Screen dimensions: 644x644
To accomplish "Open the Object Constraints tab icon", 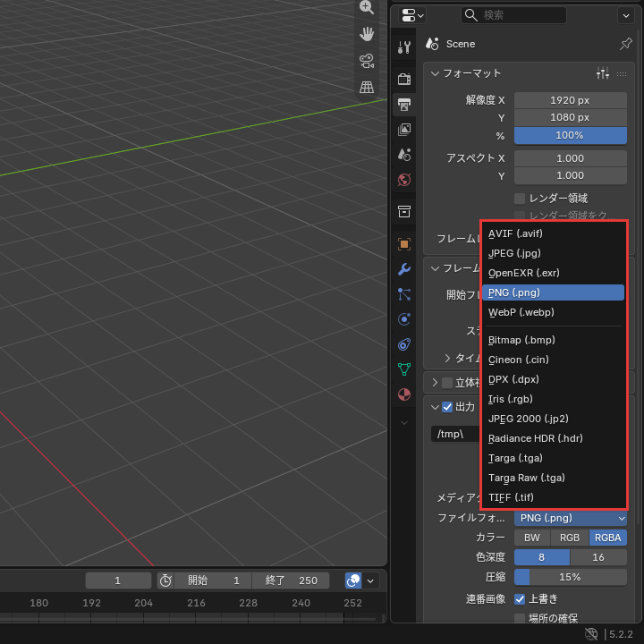I will pos(404,344).
